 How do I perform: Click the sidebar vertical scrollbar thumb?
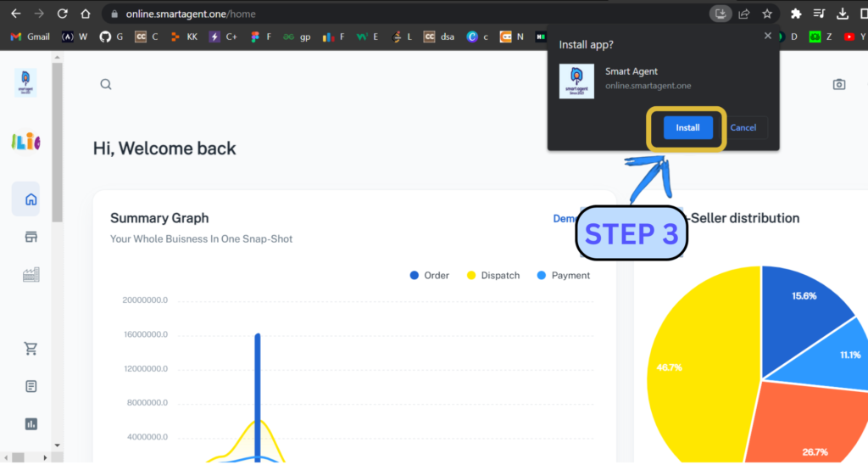coord(57,143)
